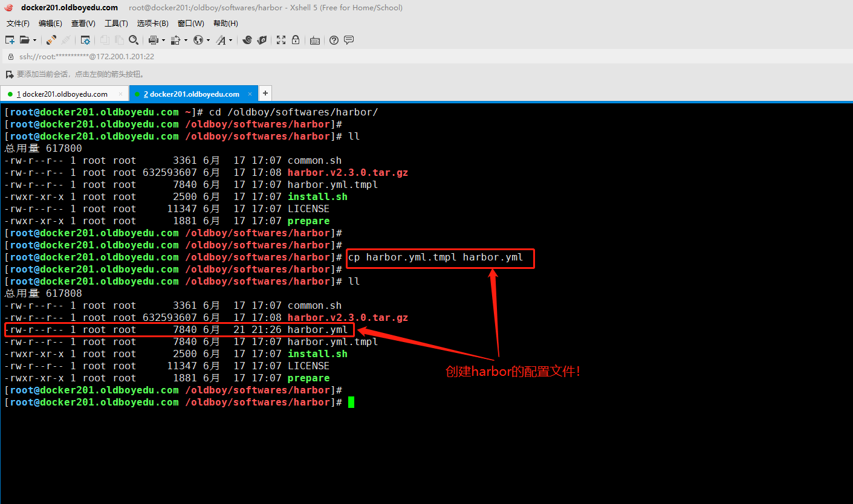This screenshot has width=853, height=504.
Task: Open Help question mark icon
Action: [334, 40]
